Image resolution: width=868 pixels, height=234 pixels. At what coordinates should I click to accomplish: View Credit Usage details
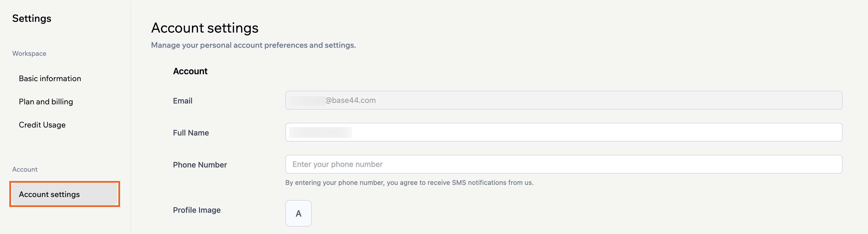[42, 125]
